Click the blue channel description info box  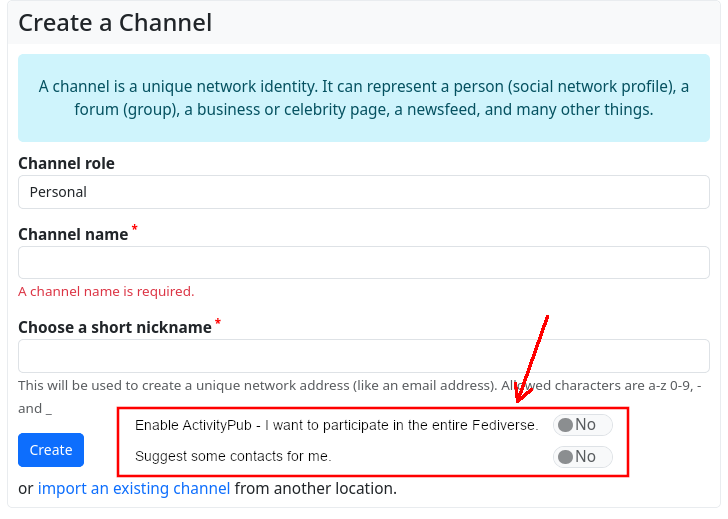coord(363,98)
